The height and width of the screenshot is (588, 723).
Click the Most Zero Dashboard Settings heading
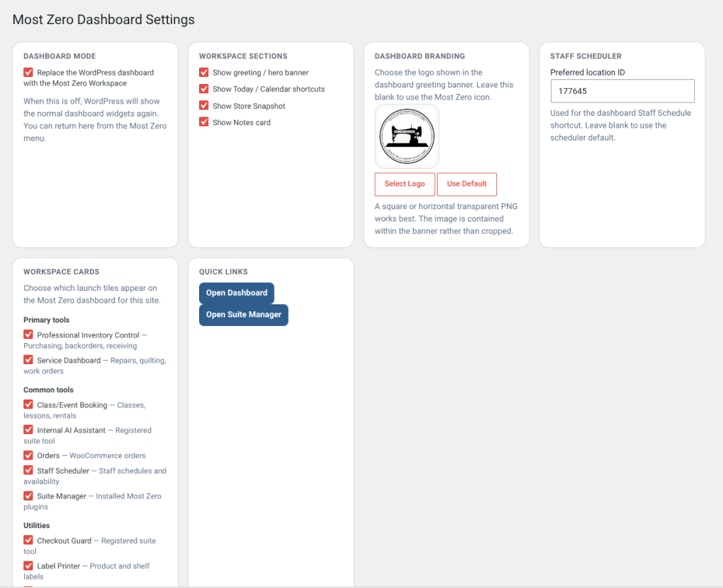pyautogui.click(x=104, y=20)
